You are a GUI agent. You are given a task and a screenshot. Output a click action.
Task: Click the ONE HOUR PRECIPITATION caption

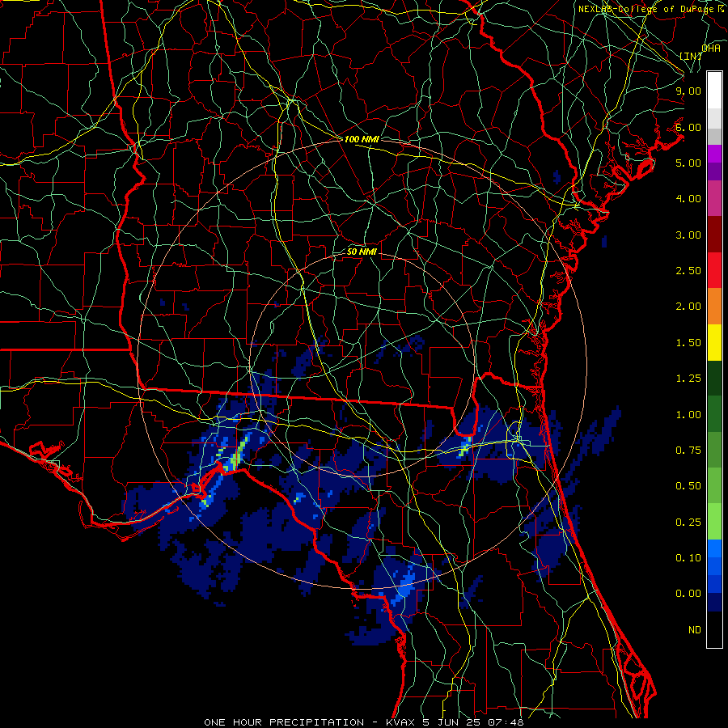(x=284, y=722)
